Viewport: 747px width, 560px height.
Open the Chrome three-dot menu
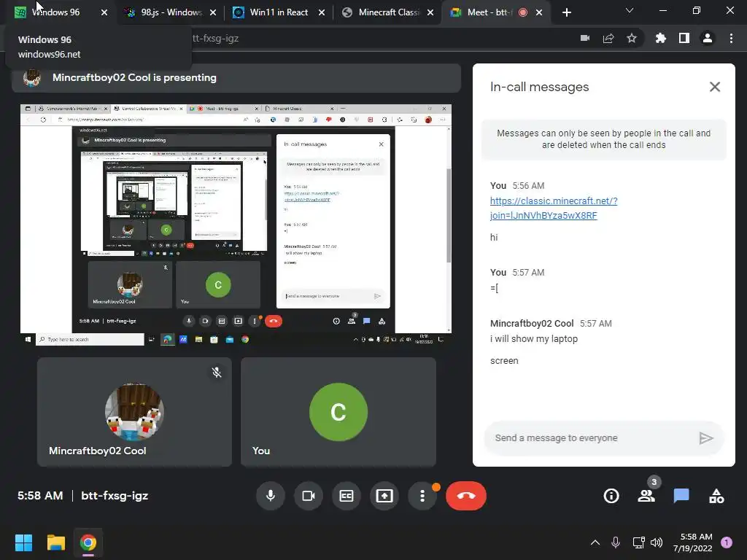click(731, 38)
